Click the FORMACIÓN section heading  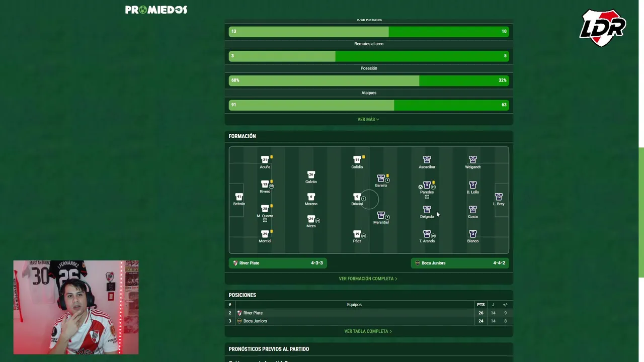[x=242, y=136]
